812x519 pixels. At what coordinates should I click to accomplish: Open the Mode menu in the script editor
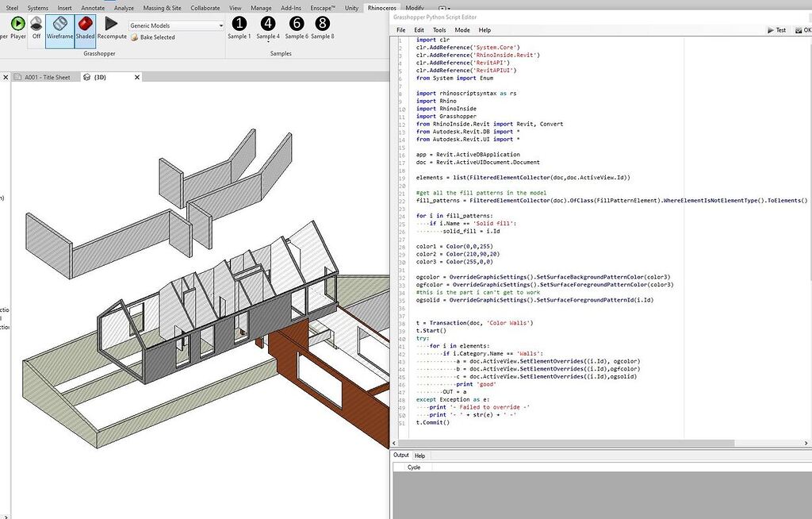click(462, 29)
